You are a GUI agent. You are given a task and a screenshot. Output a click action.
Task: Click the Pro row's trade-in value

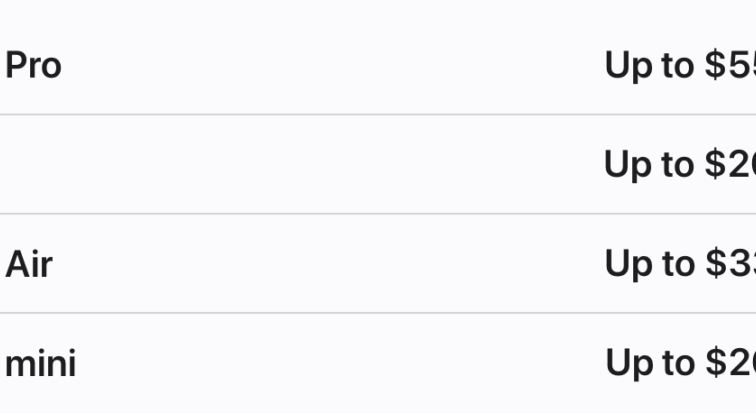click(680, 66)
